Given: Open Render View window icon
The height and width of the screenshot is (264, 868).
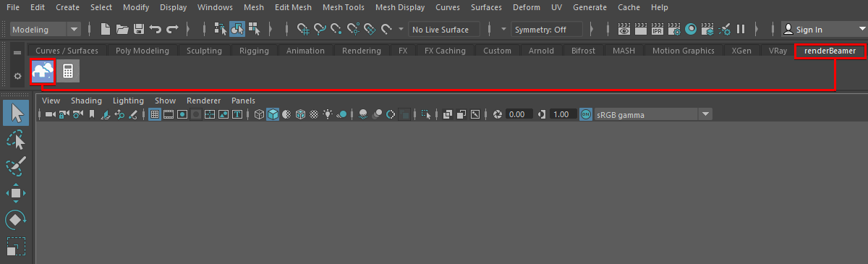Looking at the screenshot, I should click(x=624, y=30).
